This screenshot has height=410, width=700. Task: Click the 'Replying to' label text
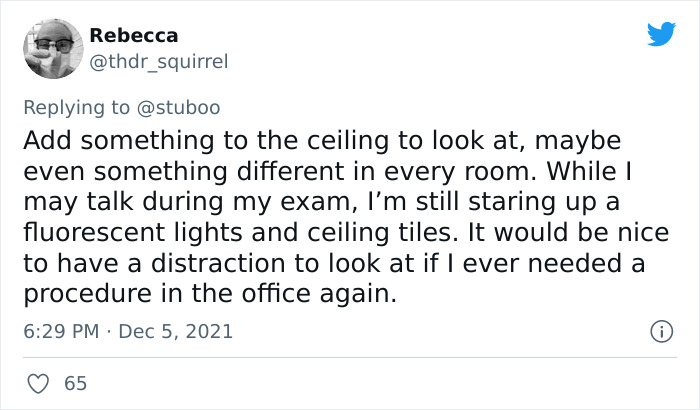coord(75,106)
